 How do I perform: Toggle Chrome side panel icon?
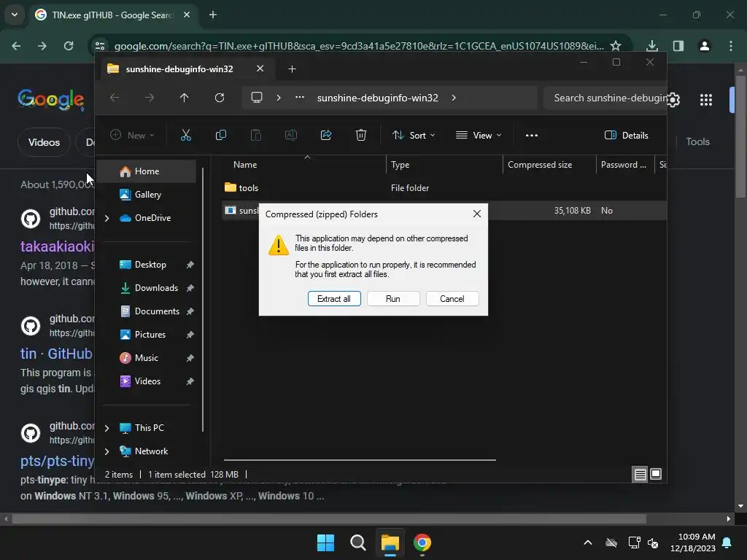click(678, 46)
